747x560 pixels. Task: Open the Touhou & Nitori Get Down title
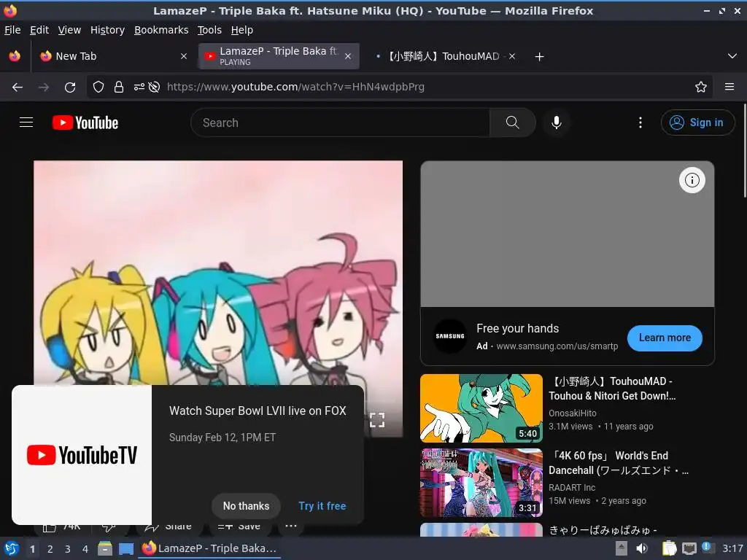click(x=612, y=389)
